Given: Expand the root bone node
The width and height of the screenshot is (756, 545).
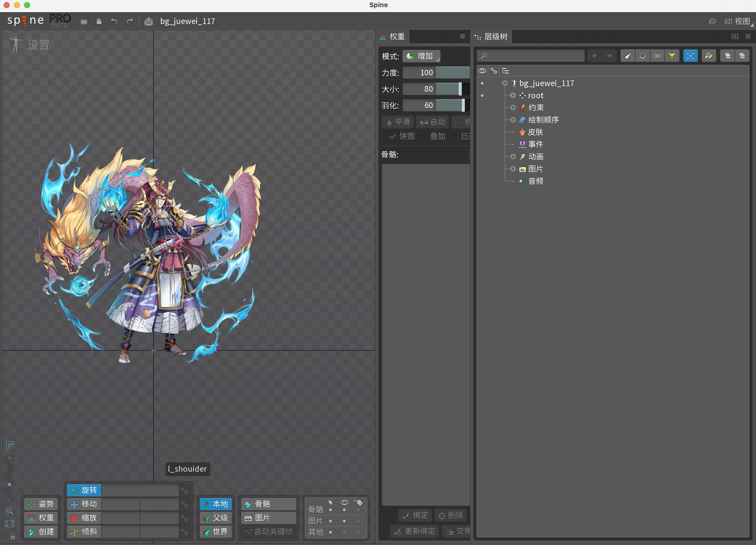Looking at the screenshot, I should click(513, 96).
